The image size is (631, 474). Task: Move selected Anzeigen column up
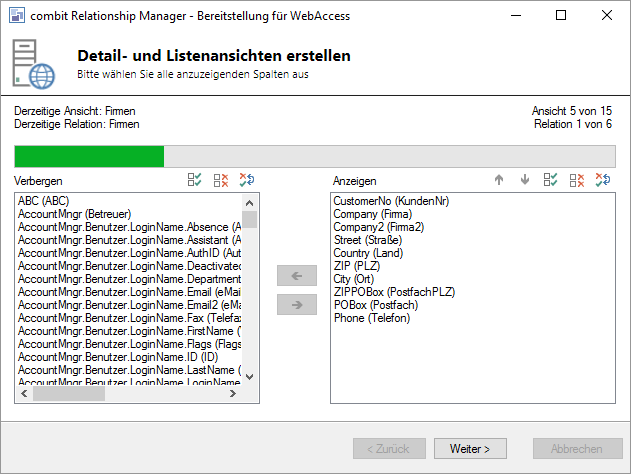(499, 180)
